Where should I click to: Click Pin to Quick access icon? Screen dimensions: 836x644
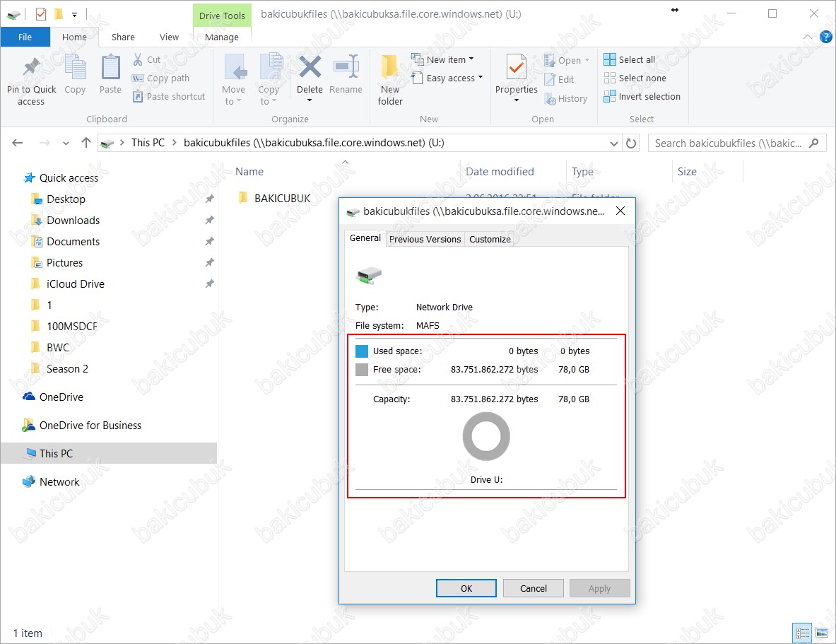[32, 68]
